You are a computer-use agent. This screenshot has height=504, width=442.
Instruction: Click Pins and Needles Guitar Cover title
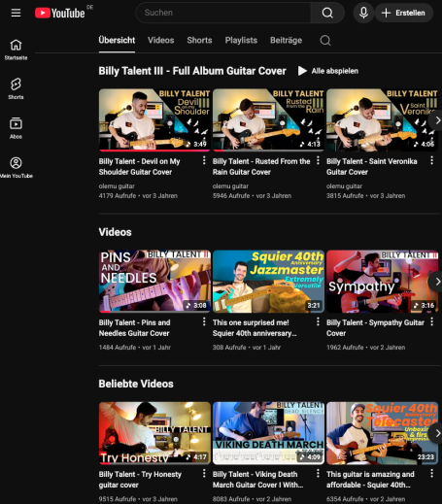pyautogui.click(x=134, y=327)
